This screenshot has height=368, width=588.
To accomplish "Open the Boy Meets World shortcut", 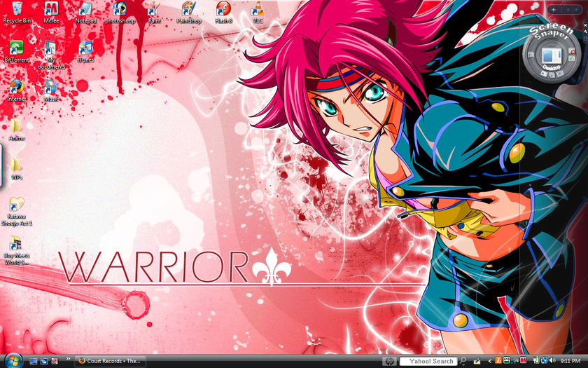I will coord(17,251).
